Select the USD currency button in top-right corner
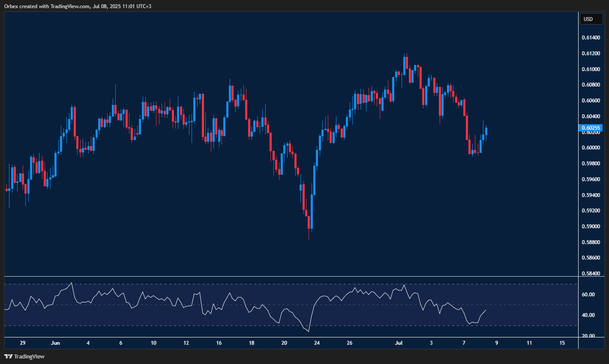Viewport: 609px width, 364px height. pos(591,19)
